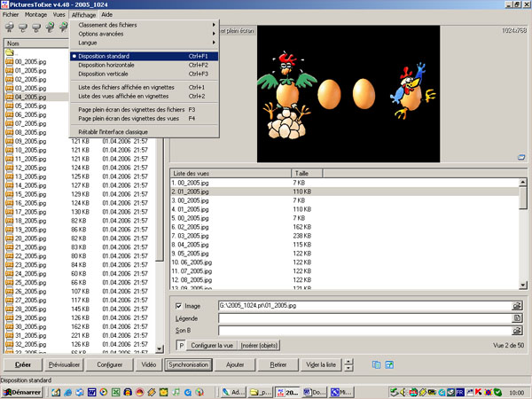The width and height of the screenshot is (532, 399).
Task: Click the Vider la liste button
Action: (321, 364)
